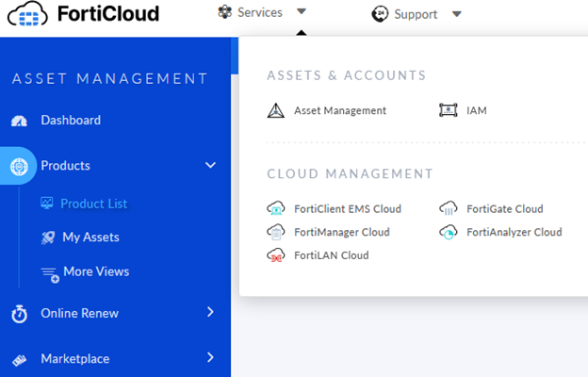Screen dimensions: 588x377
Task: Click the CLOUD MANAGEMENT section heading
Action: click(351, 173)
